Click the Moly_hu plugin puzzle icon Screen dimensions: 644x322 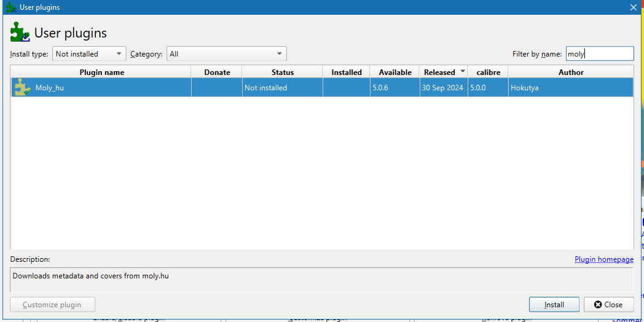23,87
